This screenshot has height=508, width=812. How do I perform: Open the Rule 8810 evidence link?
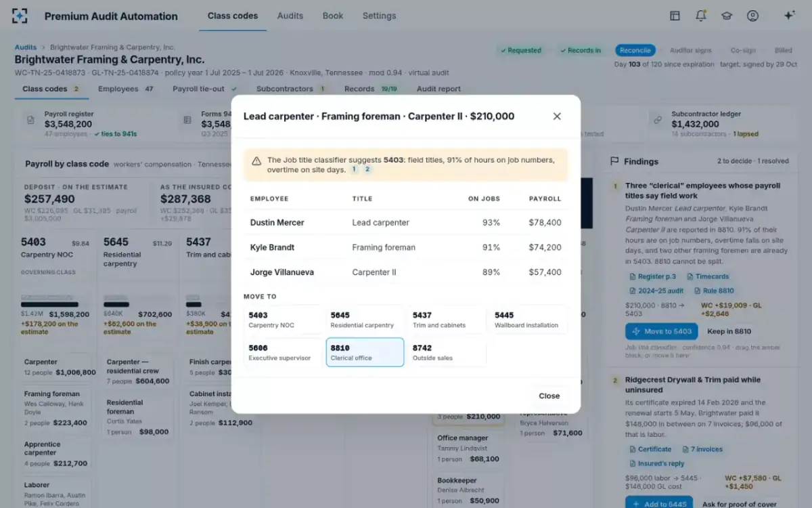(715, 291)
